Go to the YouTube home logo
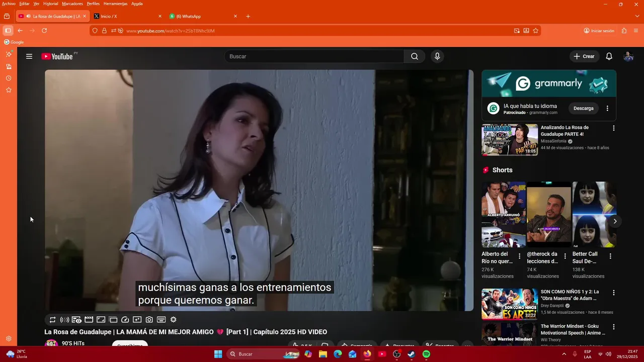Image resolution: width=644 pixels, height=362 pixels. [x=57, y=56]
